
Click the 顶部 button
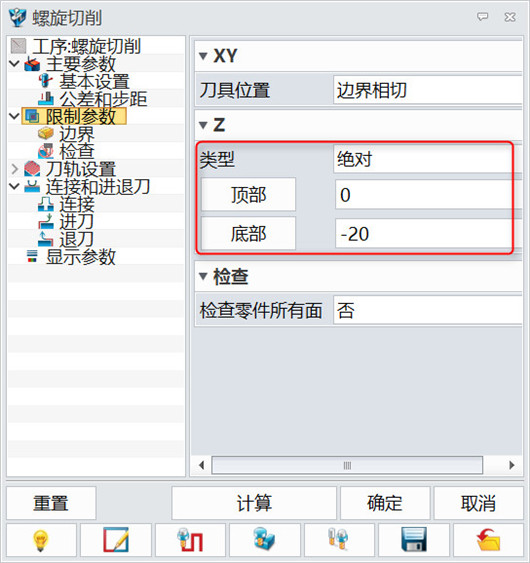tap(248, 194)
